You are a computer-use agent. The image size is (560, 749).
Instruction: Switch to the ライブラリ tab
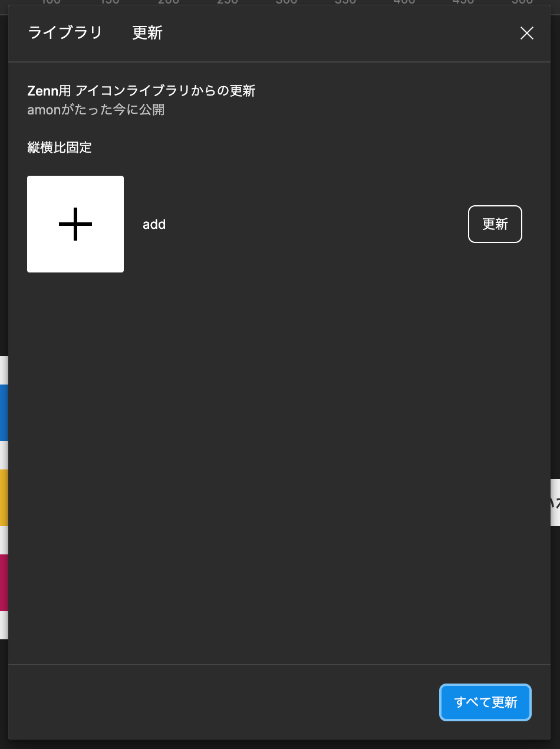65,33
